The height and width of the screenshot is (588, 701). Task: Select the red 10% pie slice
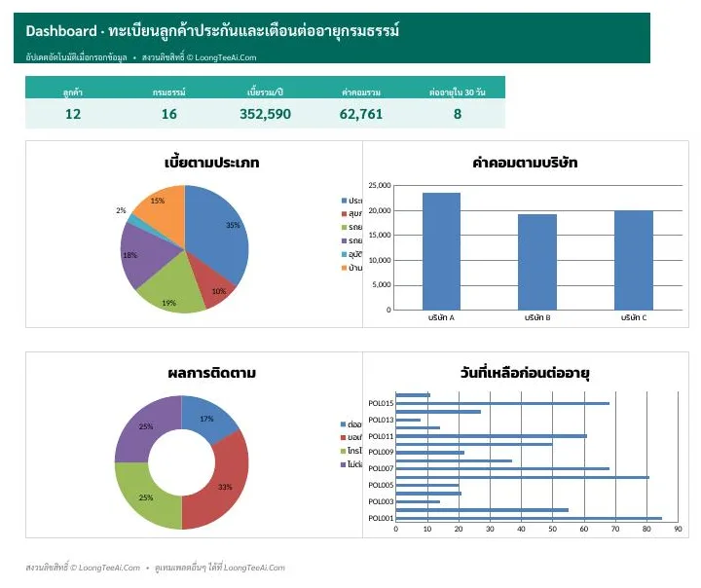(214, 286)
